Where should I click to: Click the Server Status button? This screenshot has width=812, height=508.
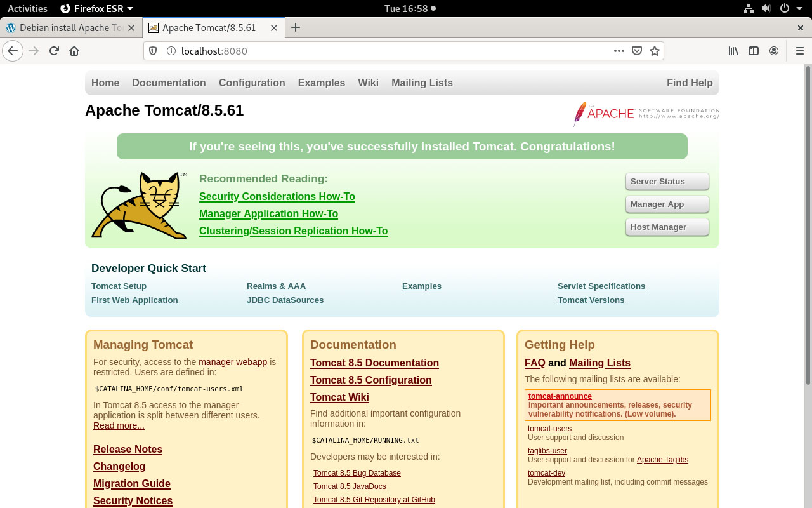[667, 181]
